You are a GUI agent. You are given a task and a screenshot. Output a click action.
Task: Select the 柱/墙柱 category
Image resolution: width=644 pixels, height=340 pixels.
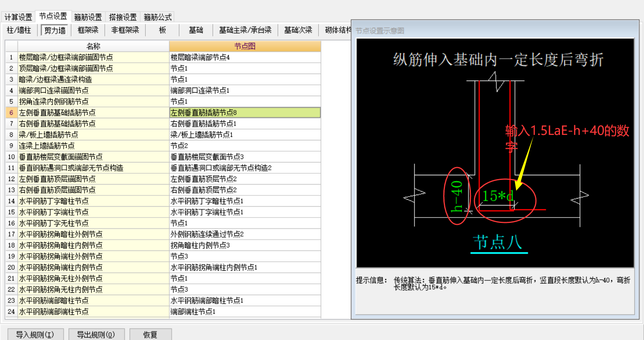(x=19, y=30)
